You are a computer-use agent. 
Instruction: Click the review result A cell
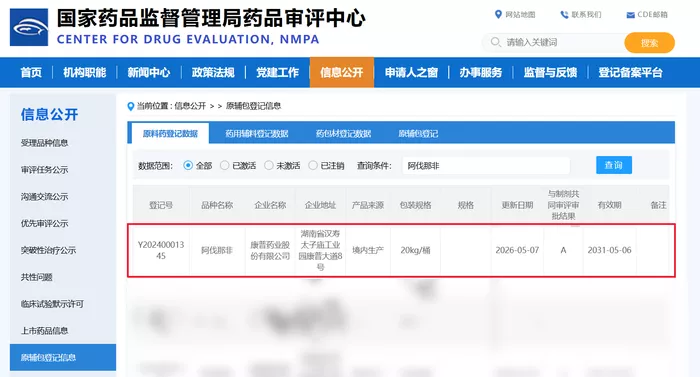click(x=563, y=250)
